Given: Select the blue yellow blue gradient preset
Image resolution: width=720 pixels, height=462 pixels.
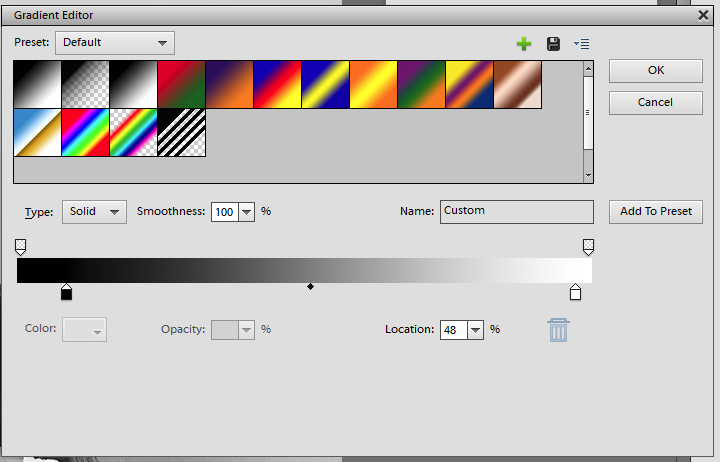Looking at the screenshot, I should (x=325, y=85).
